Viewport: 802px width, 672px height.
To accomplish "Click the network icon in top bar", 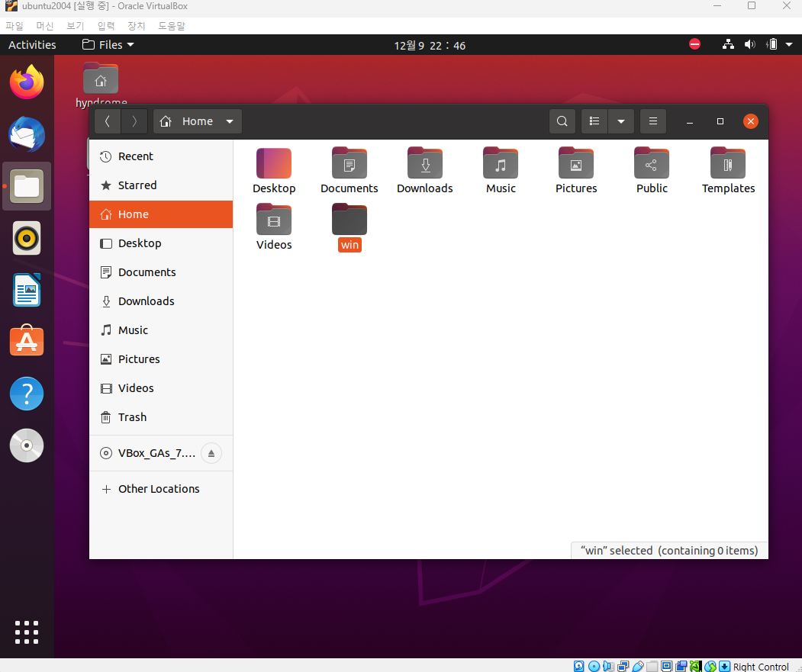I will (728, 45).
